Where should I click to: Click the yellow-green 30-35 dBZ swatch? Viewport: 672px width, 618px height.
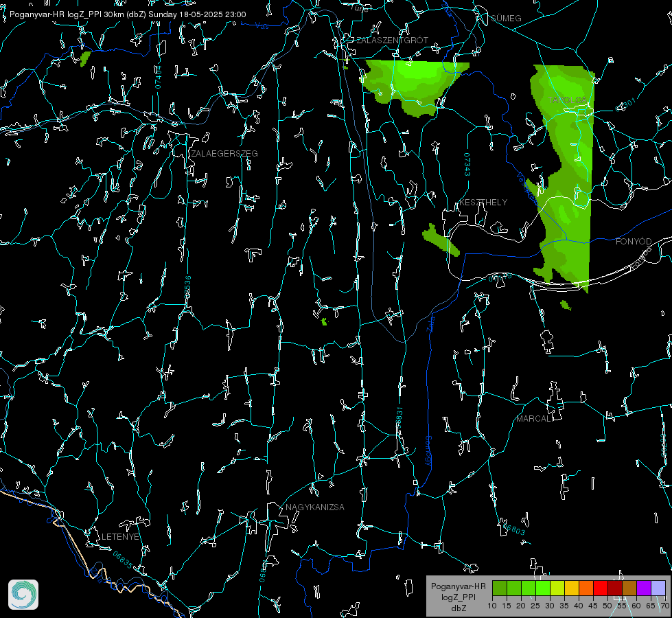pyautogui.click(x=557, y=588)
